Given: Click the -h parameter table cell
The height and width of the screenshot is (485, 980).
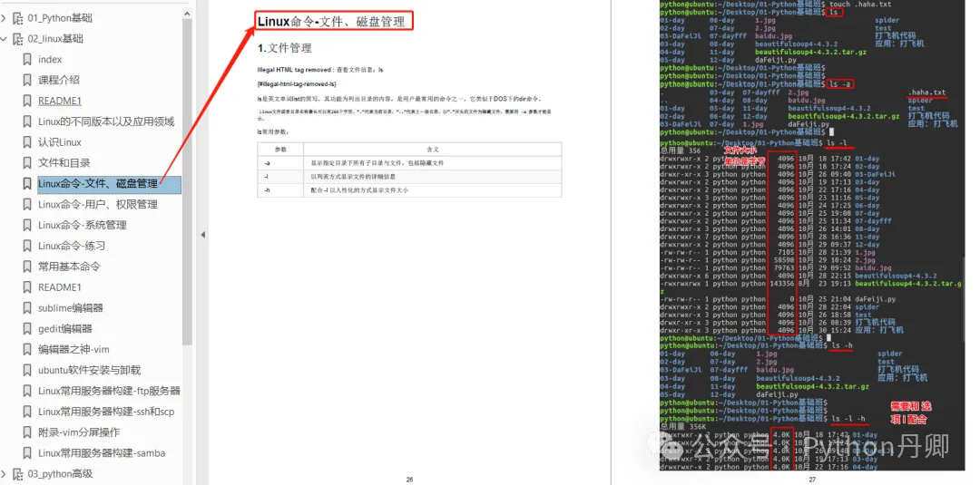Looking at the screenshot, I should coord(280,190).
